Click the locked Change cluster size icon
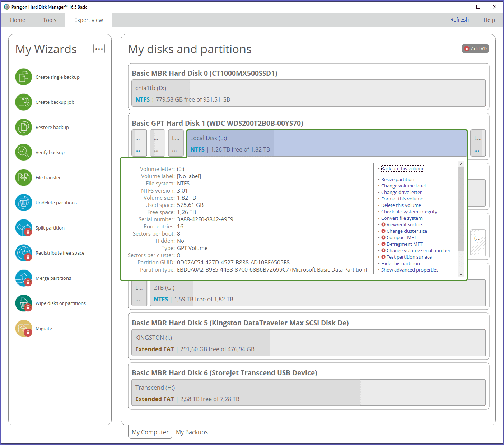Viewport: 504px width, 445px height. 383,231
